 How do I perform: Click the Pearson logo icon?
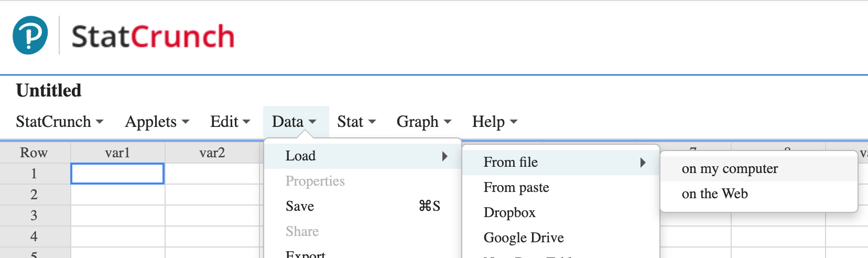click(x=30, y=35)
